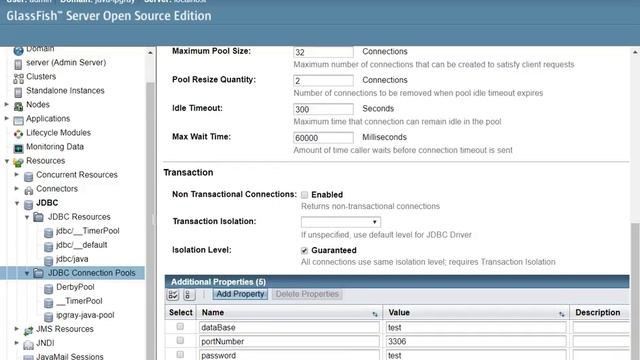Open the Transaction Isolation dropdown

(341, 222)
